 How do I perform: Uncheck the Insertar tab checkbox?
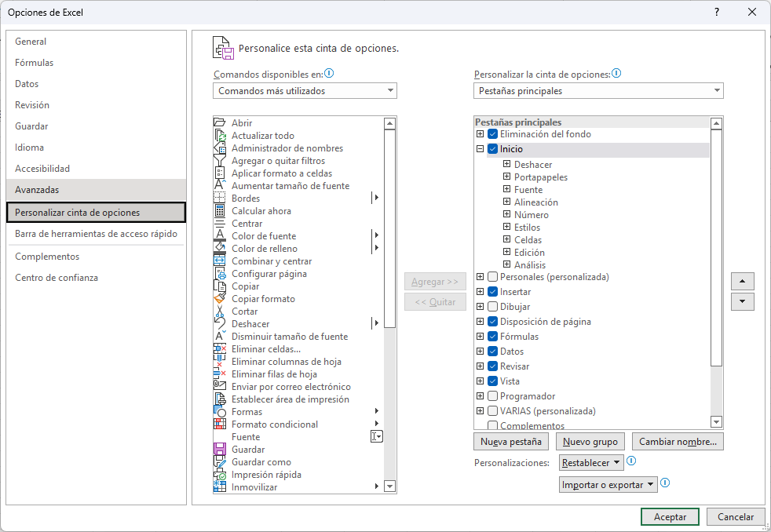[x=493, y=291]
